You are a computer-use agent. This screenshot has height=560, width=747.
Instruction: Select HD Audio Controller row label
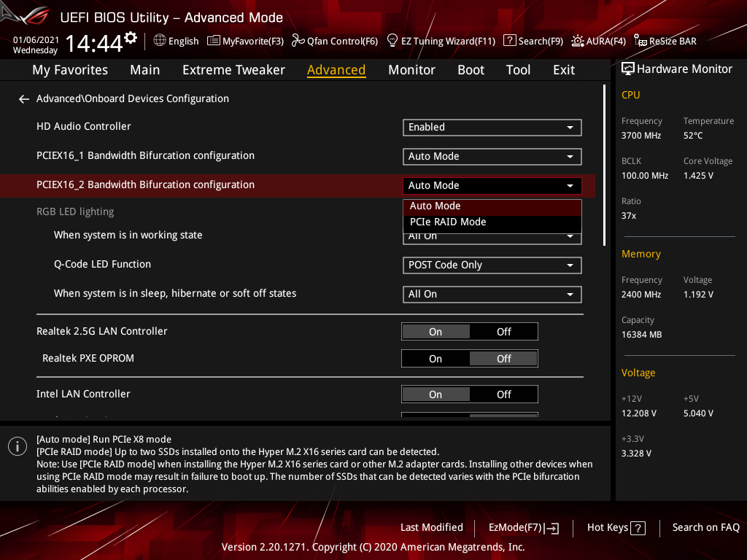tap(83, 127)
